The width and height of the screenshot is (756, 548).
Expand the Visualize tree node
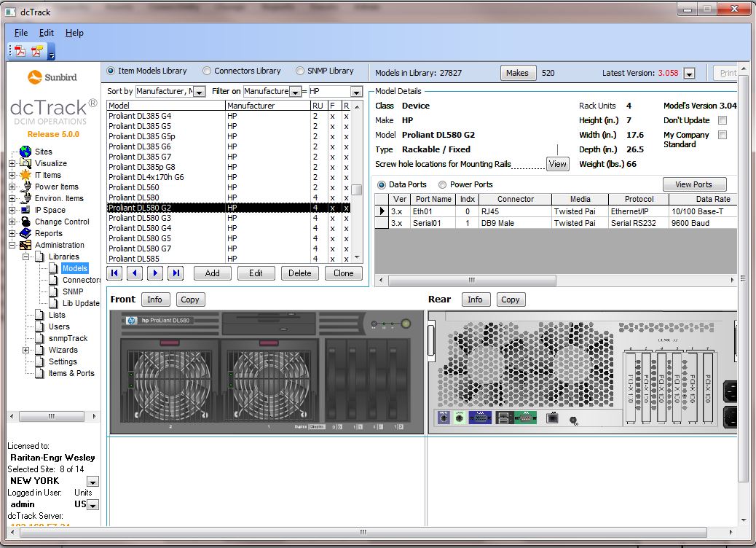pos(12,163)
